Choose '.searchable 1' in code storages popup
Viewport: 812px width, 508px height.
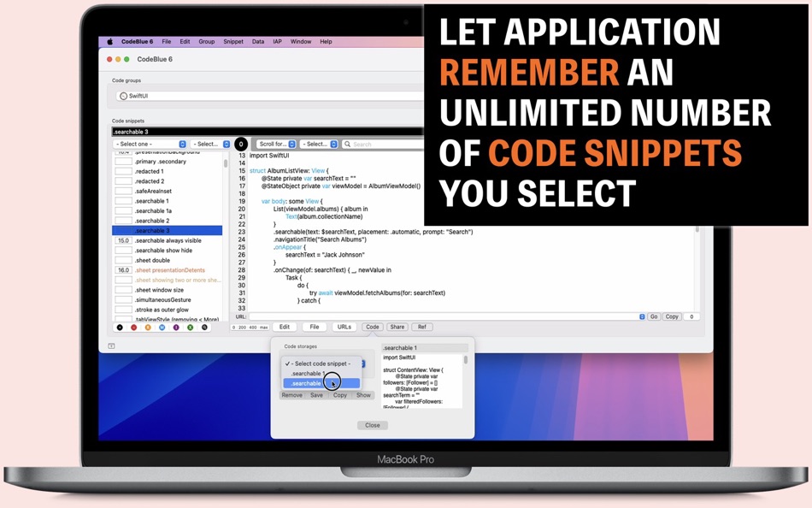tap(321, 373)
